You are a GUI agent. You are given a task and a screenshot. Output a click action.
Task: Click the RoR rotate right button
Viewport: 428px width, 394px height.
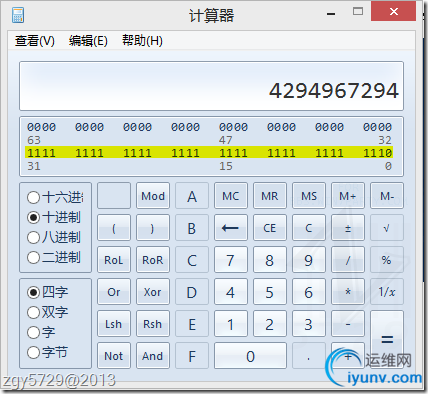coord(153,260)
